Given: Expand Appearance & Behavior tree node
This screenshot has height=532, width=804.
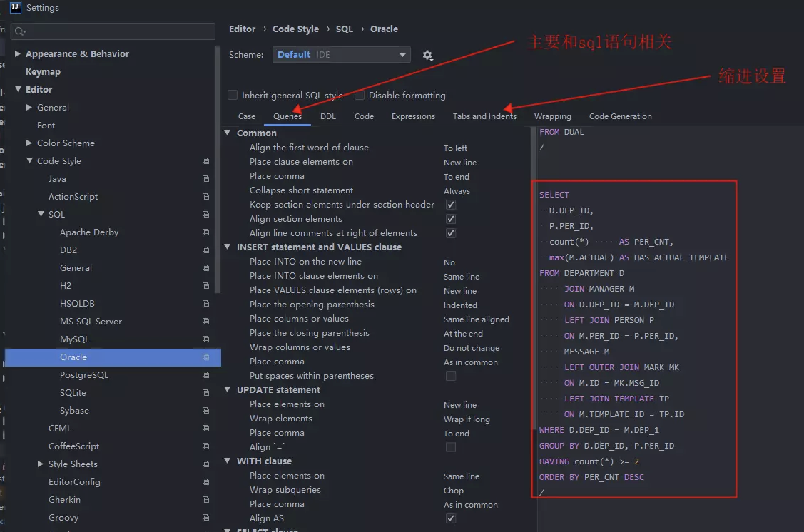Looking at the screenshot, I should tap(17, 53).
